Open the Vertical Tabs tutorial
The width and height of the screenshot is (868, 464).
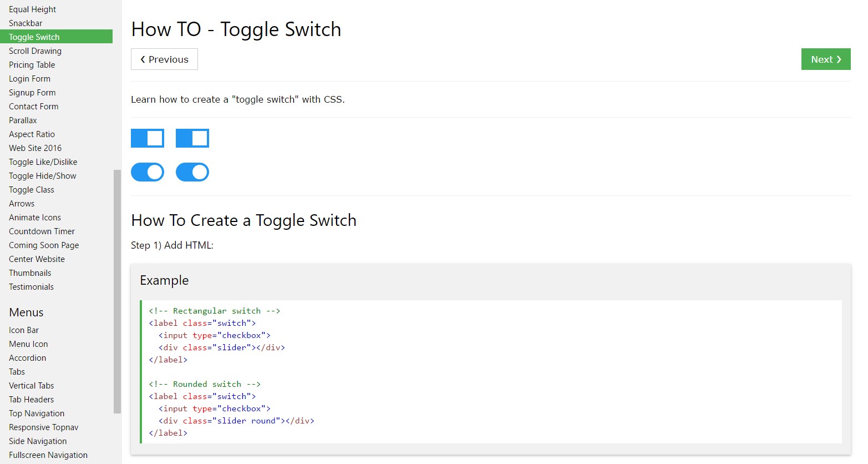[x=31, y=385]
